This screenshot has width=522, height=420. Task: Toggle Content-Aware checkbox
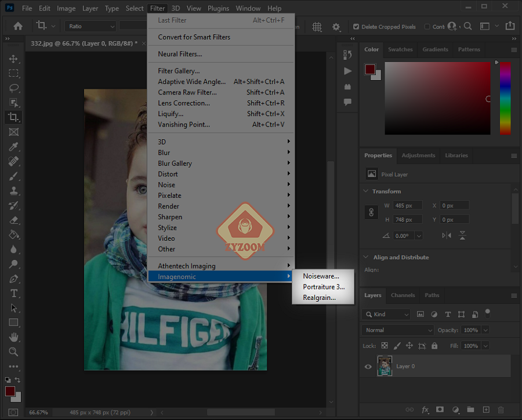(x=427, y=27)
